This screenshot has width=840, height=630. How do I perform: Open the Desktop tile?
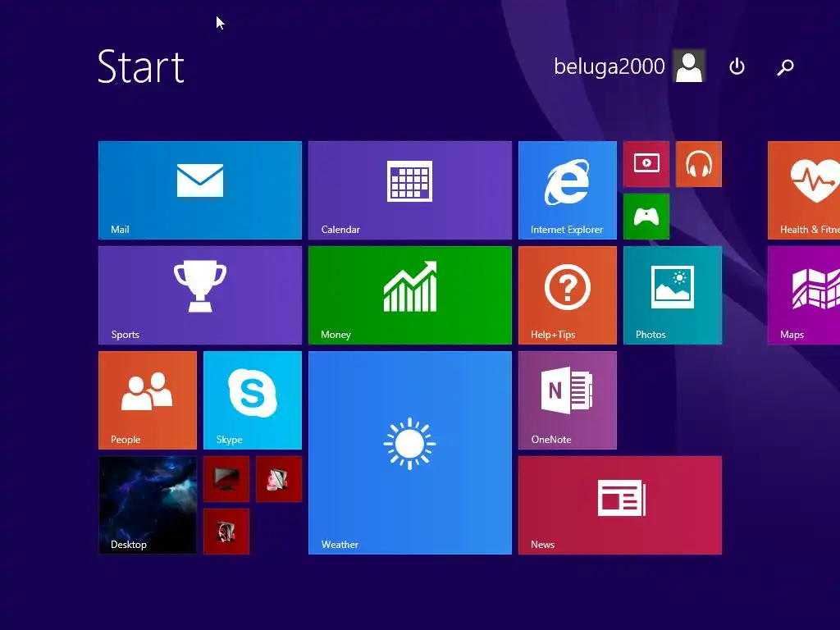(148, 505)
